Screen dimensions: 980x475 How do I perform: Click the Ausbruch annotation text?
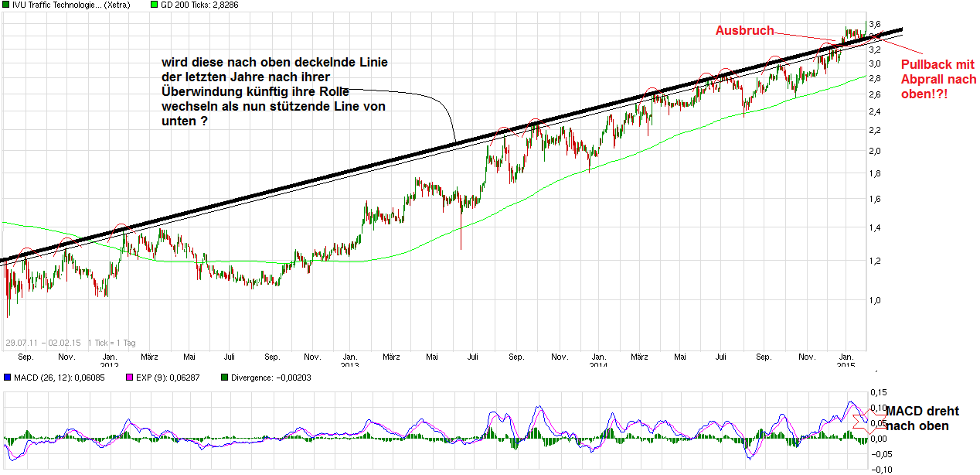744,30
